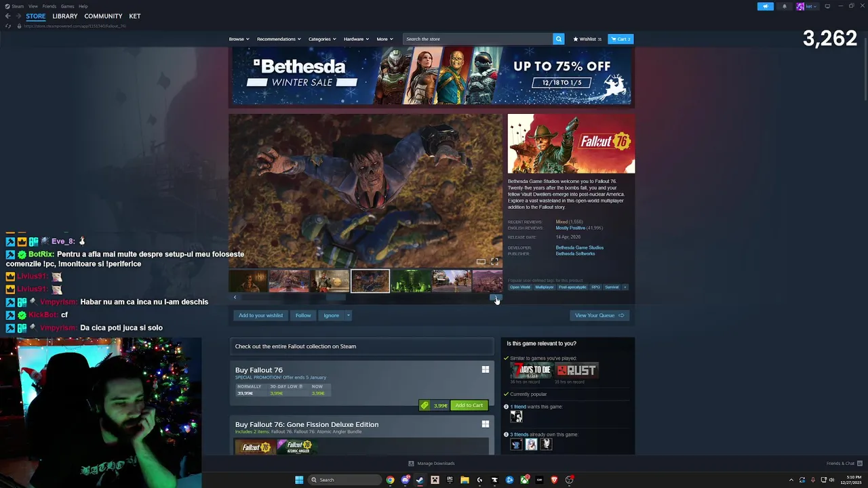The height and width of the screenshot is (488, 868).
Task: Click View Your Queue
Action: tap(599, 315)
